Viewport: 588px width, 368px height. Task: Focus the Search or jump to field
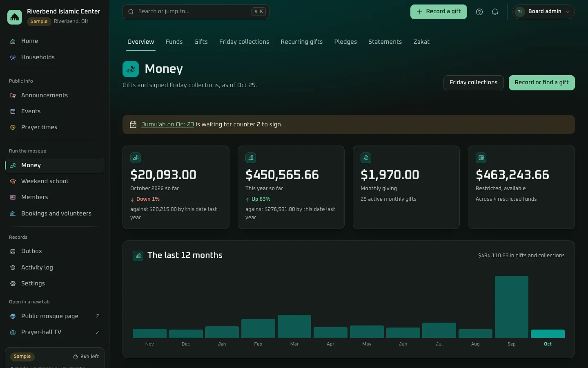[196, 12]
